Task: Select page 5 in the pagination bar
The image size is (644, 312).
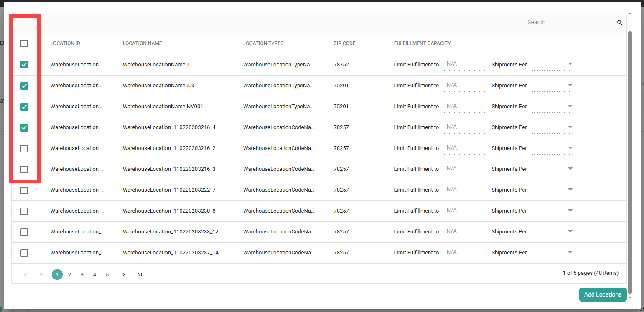Action: (107, 274)
